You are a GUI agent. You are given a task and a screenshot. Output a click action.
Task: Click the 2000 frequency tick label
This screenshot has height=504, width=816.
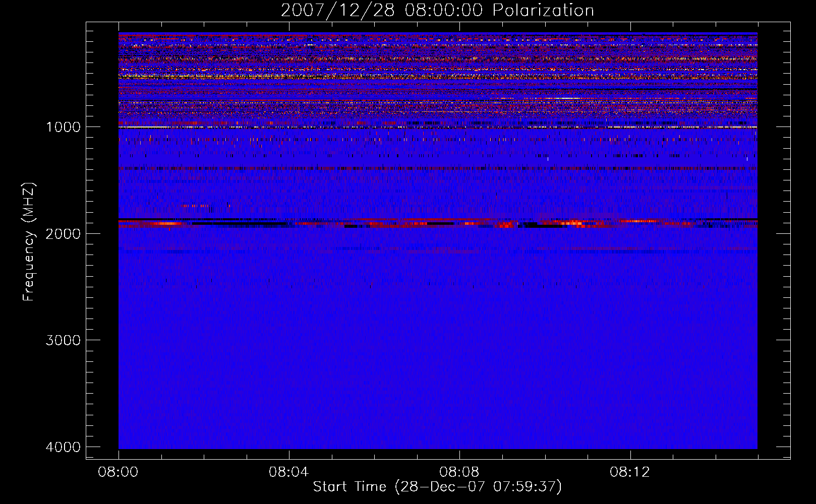tap(63, 233)
